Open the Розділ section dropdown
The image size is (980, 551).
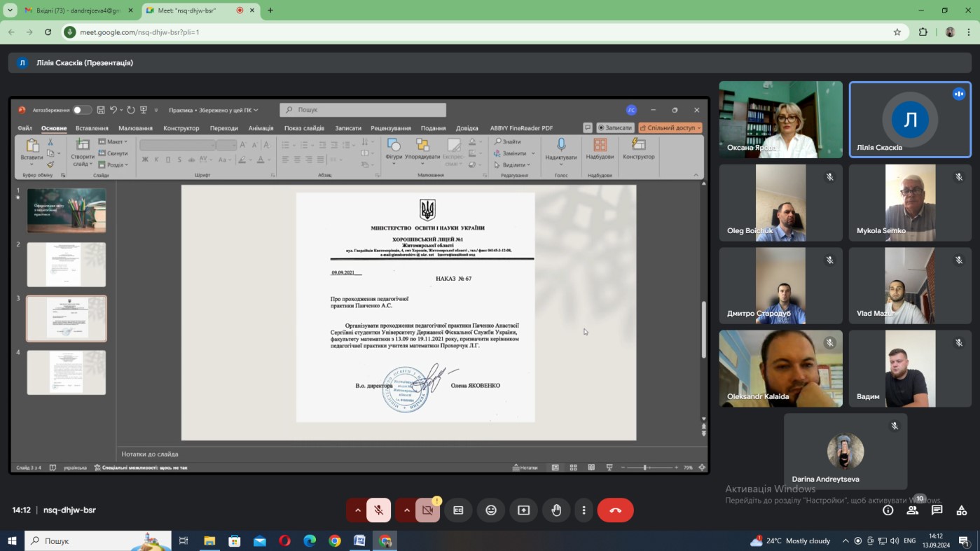[113, 165]
